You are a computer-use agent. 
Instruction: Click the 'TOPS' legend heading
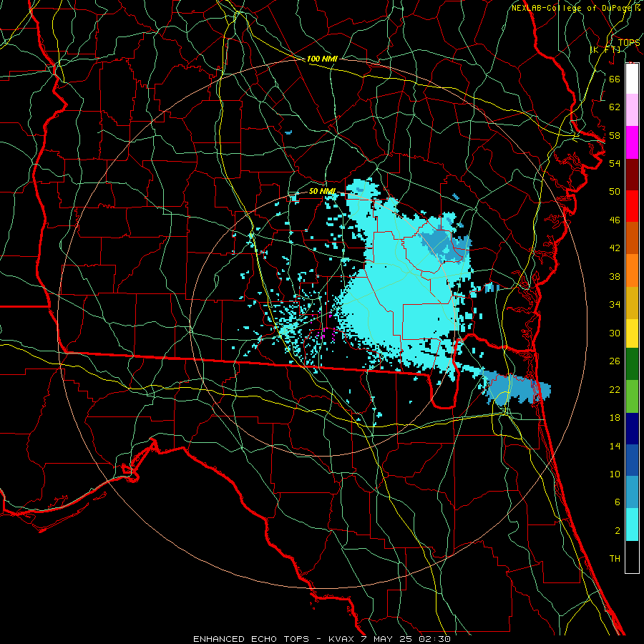point(629,43)
